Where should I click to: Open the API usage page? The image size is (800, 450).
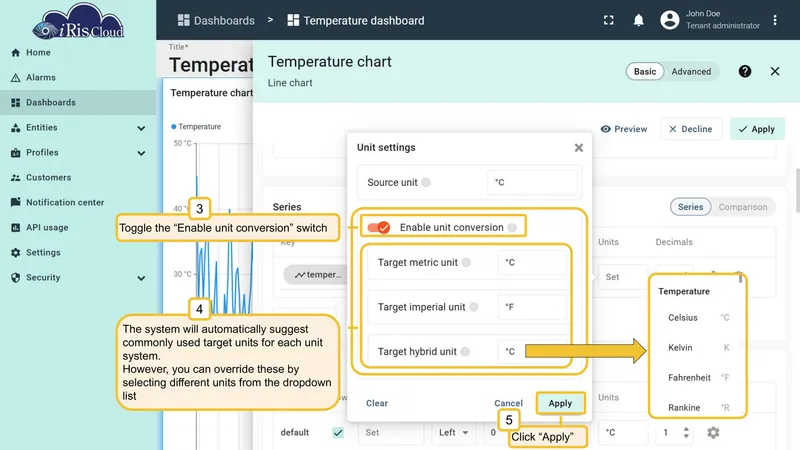pos(78,228)
